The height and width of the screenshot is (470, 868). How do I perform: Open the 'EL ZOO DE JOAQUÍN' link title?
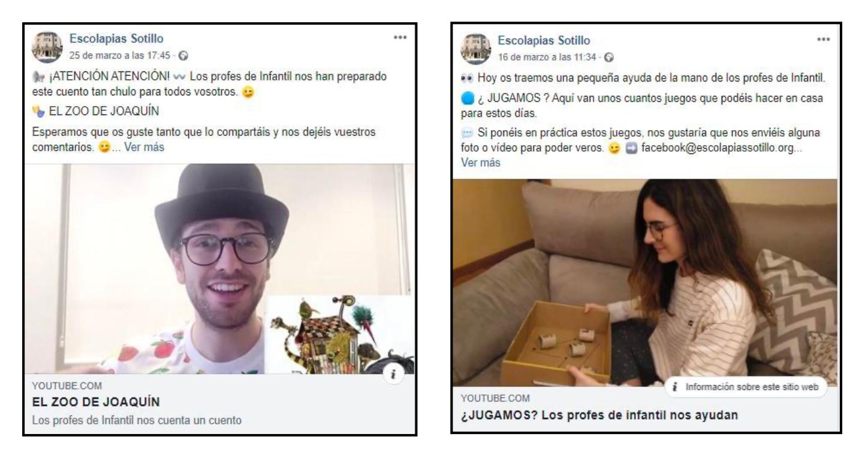(96, 401)
